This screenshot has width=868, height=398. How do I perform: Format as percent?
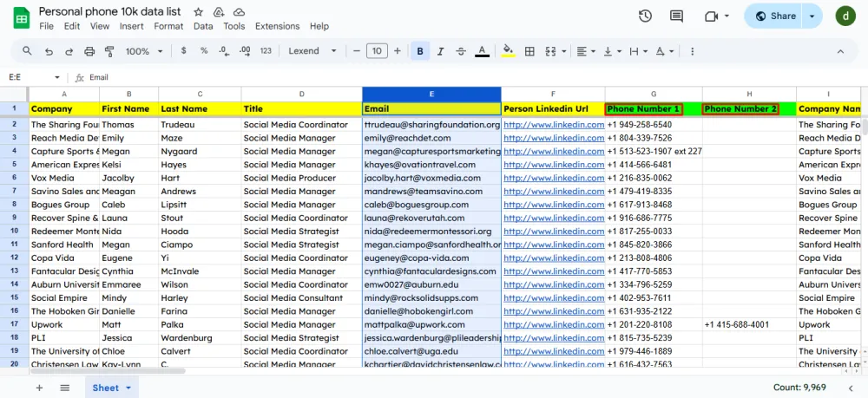pos(204,51)
